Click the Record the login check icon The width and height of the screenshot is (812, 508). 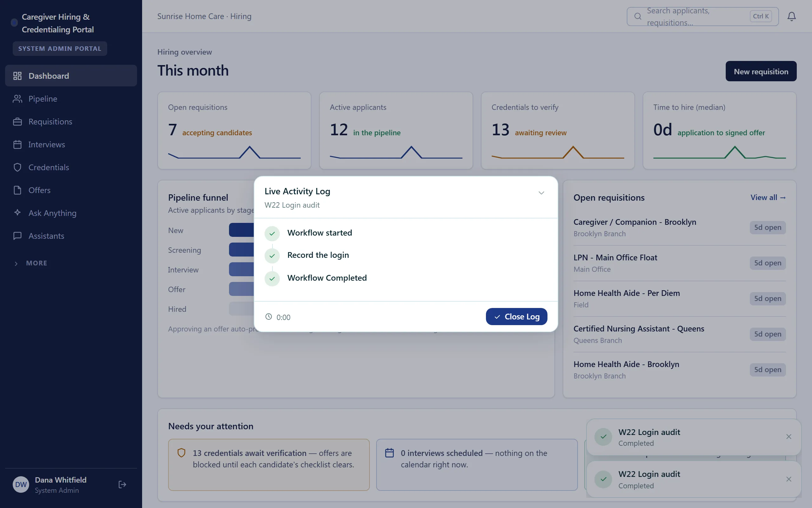[x=272, y=256]
